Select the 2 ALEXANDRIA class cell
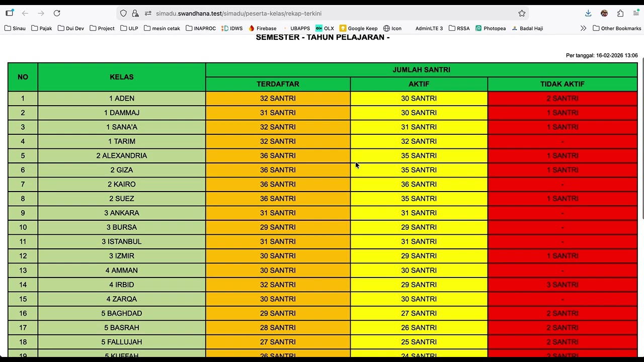644x362 pixels. tap(122, 156)
